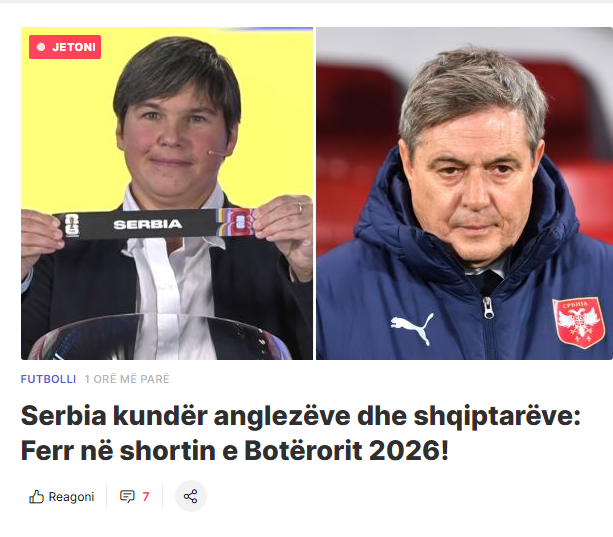Click the draw photo showing SERBIA strip

[167, 193]
